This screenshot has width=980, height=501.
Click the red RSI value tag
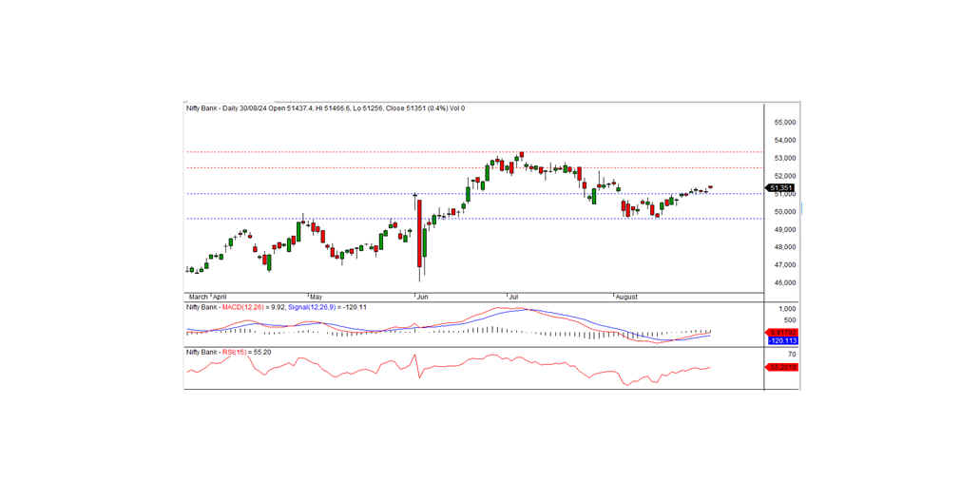(x=782, y=367)
